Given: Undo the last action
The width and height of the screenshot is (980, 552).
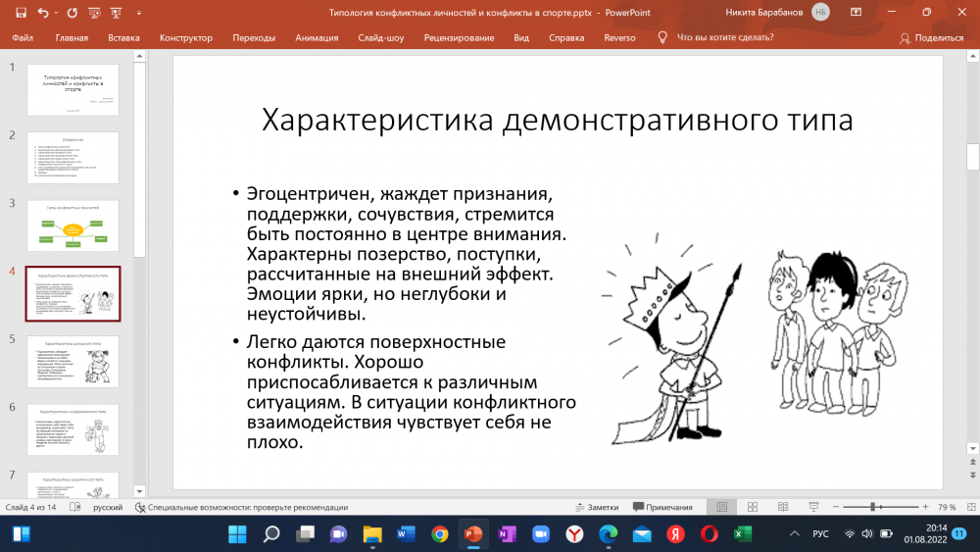Looking at the screenshot, I should coord(43,13).
